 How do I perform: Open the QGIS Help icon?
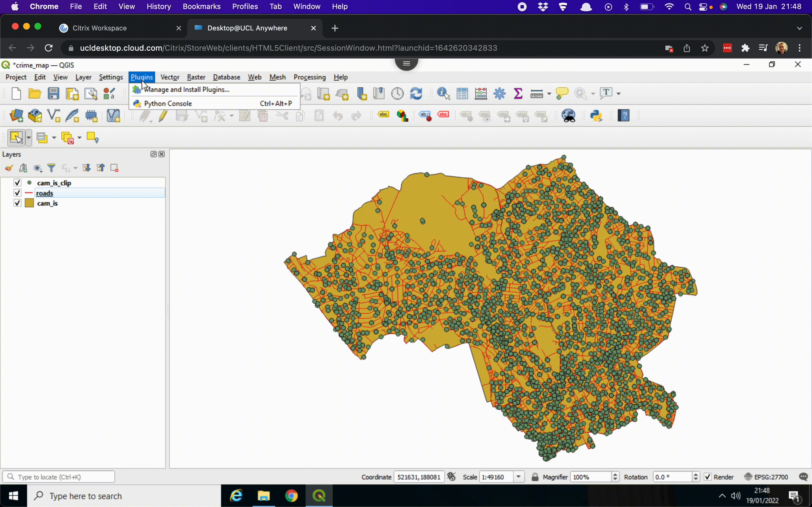623,115
